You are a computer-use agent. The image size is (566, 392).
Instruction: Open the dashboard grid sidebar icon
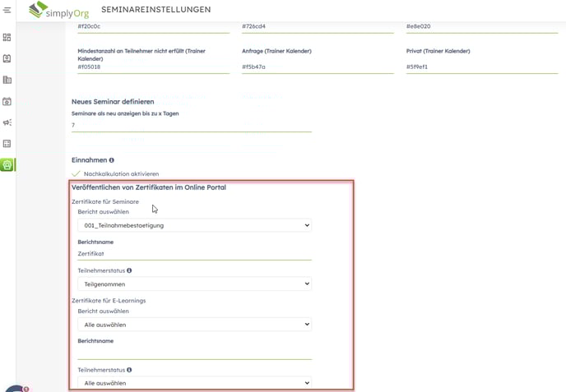[x=7, y=38]
